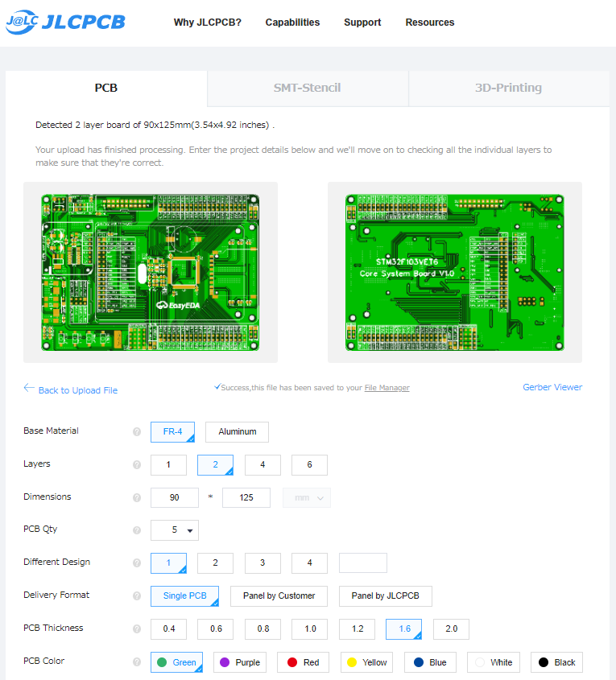Switch to the SMT-Stencil tab
The width and height of the screenshot is (616, 680).
[x=308, y=88]
